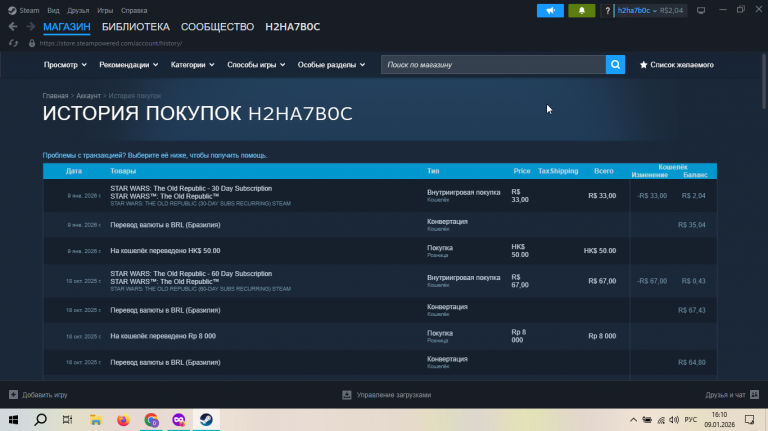Click the Товары column header

point(123,171)
